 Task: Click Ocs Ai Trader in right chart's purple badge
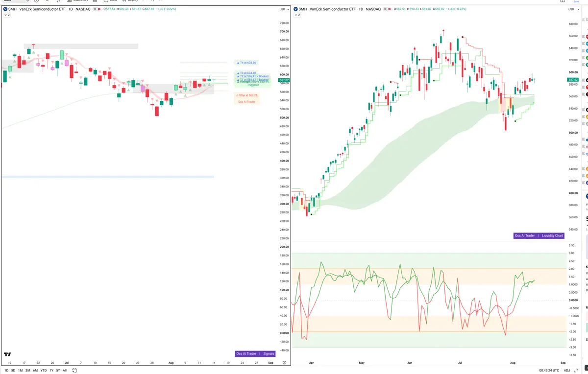pyautogui.click(x=525, y=235)
